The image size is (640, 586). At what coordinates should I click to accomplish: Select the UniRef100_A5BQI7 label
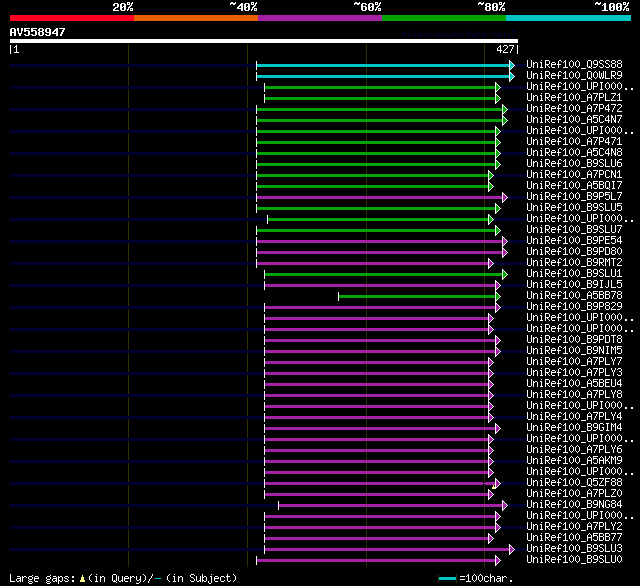coord(574,186)
